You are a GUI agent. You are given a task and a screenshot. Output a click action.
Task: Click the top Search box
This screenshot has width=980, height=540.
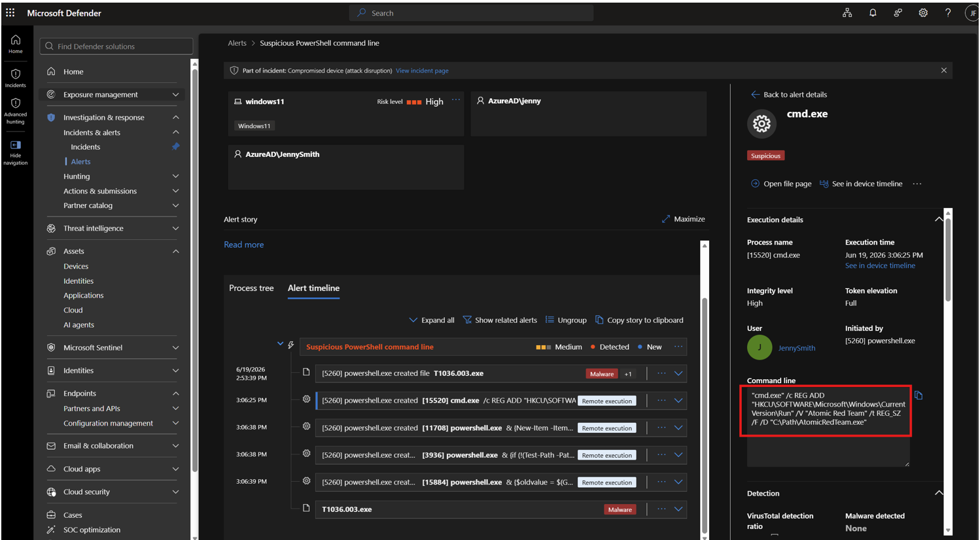[472, 13]
